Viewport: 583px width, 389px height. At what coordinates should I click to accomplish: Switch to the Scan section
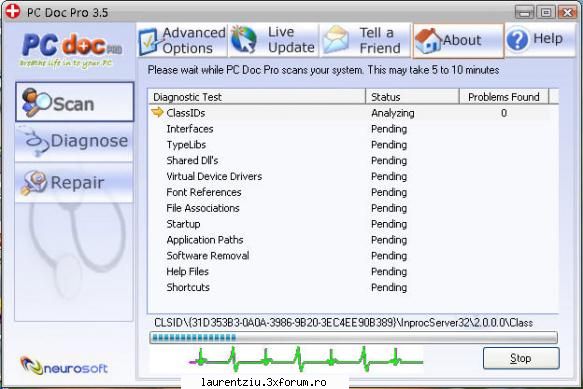coord(74,102)
